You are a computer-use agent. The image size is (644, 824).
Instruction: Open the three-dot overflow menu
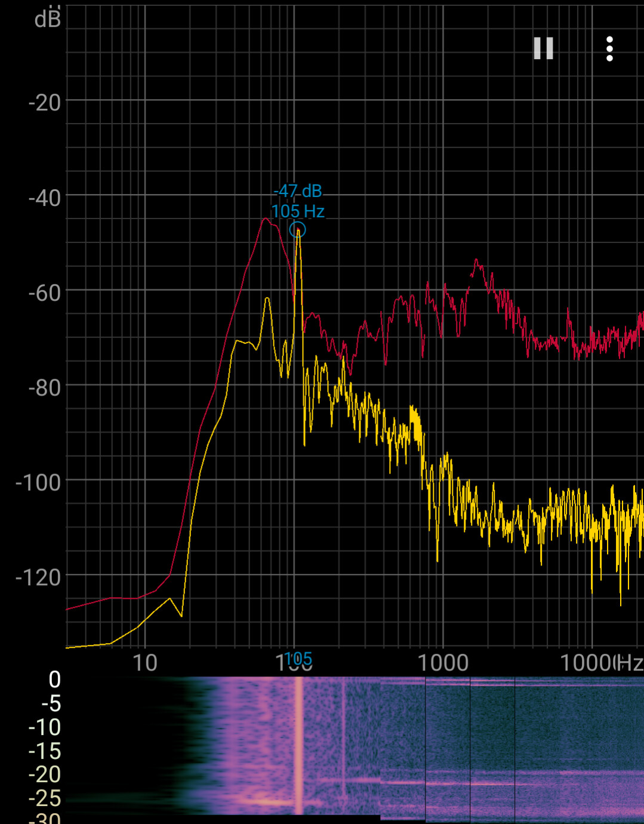pos(609,49)
